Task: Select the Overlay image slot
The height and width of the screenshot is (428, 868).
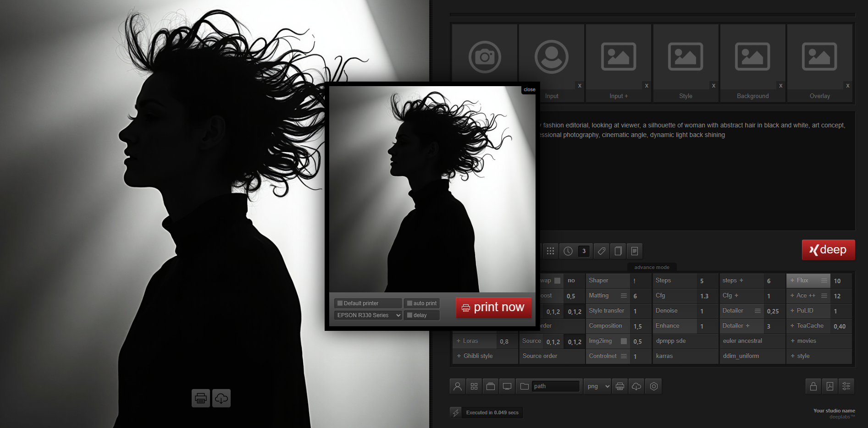Action: click(x=819, y=57)
